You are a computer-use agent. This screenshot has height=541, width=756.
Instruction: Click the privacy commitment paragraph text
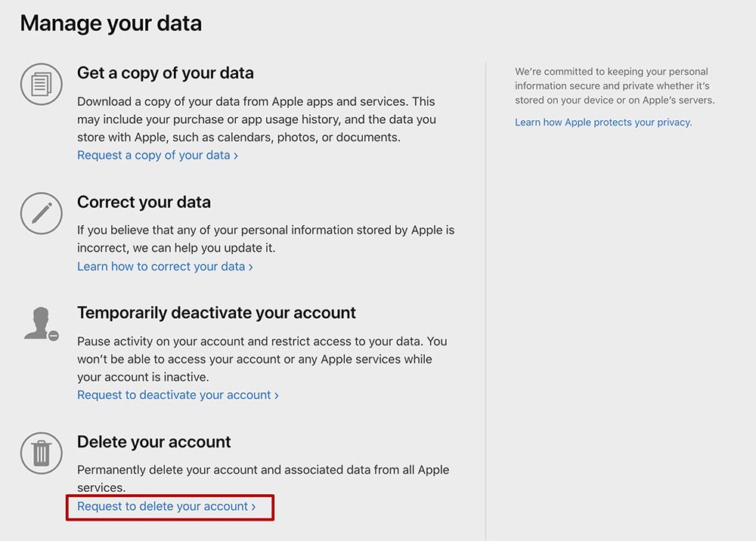pos(615,85)
